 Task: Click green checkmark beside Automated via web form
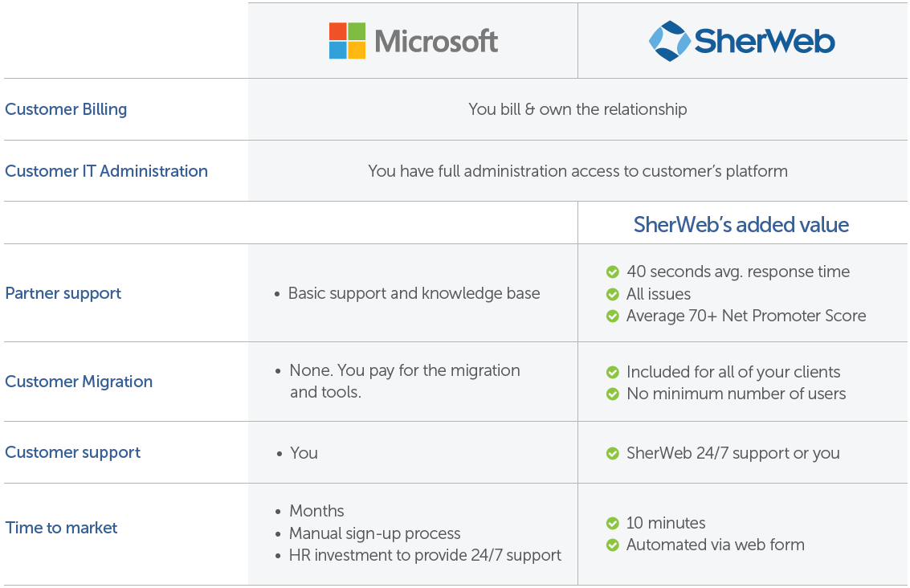(612, 545)
